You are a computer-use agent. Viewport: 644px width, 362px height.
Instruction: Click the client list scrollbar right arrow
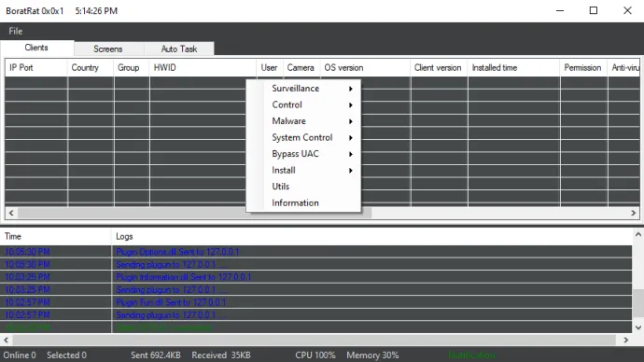pos(633,213)
